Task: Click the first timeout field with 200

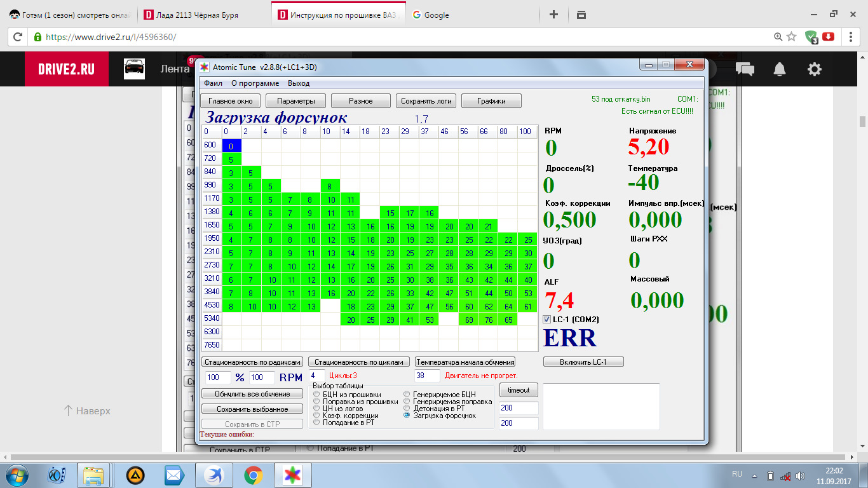Action: [519, 408]
